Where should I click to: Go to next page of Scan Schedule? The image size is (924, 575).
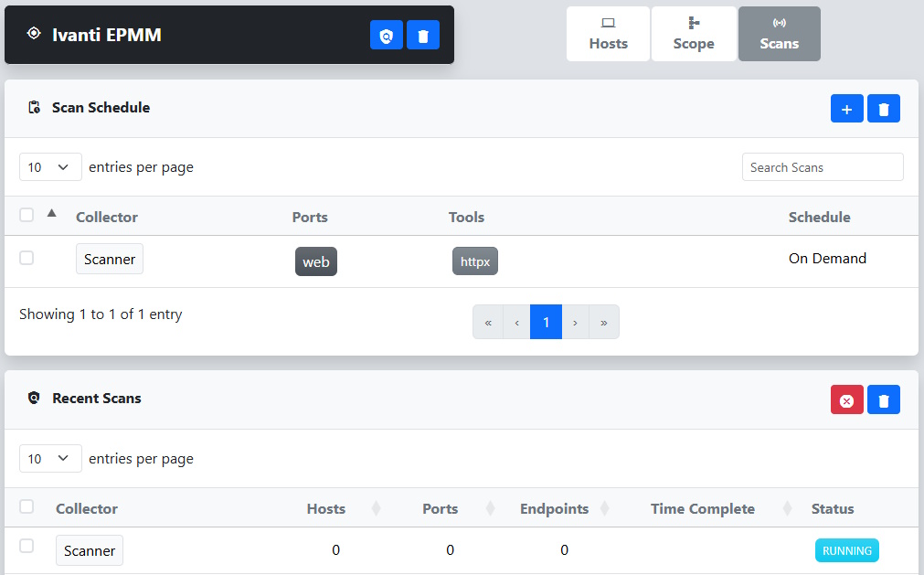point(575,323)
